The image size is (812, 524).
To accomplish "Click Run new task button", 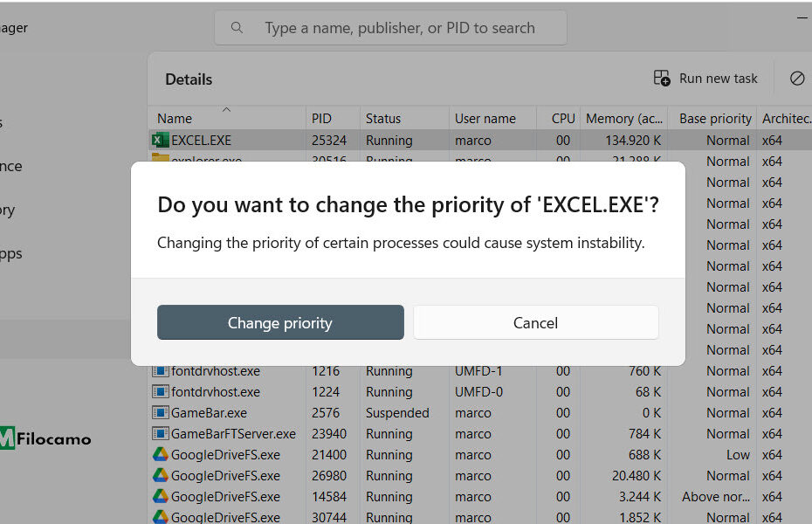I will tap(705, 79).
